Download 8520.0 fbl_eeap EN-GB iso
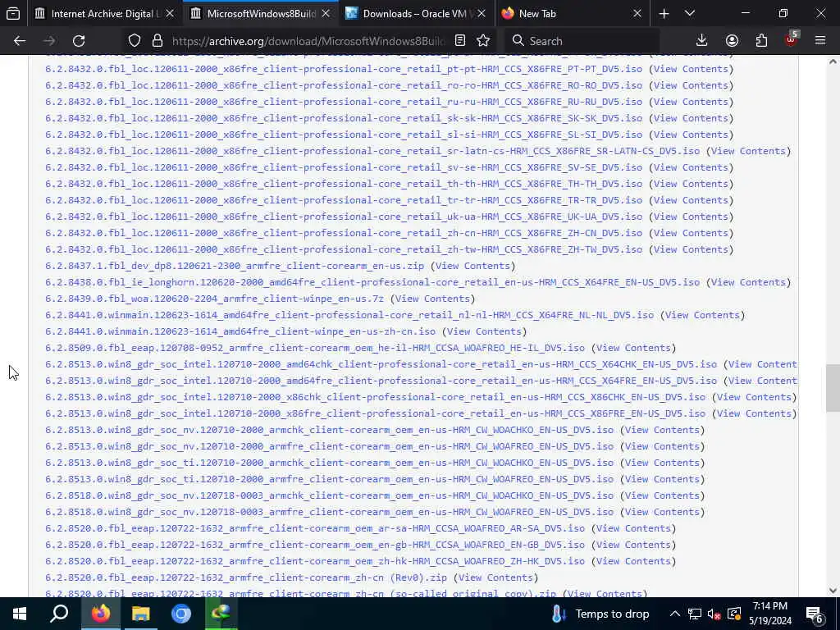The image size is (840, 630). tap(315, 545)
